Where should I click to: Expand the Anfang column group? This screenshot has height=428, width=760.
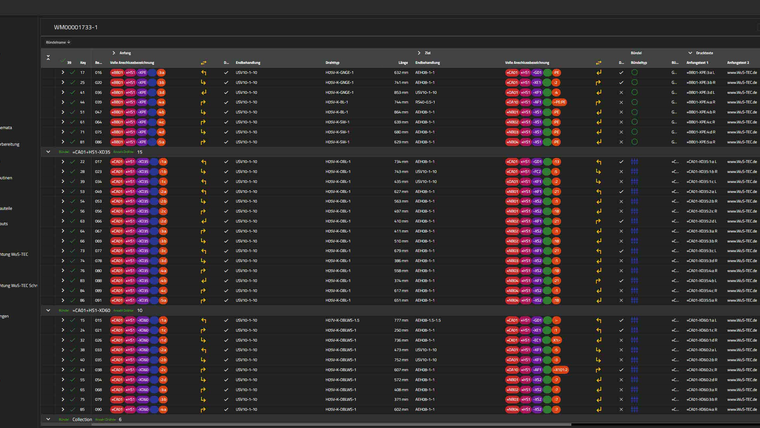click(x=113, y=52)
